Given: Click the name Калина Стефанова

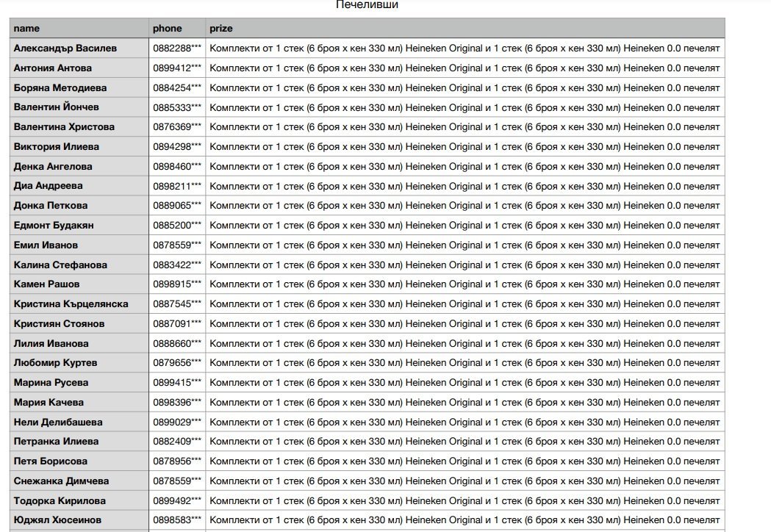Looking at the screenshot, I should [60, 265].
